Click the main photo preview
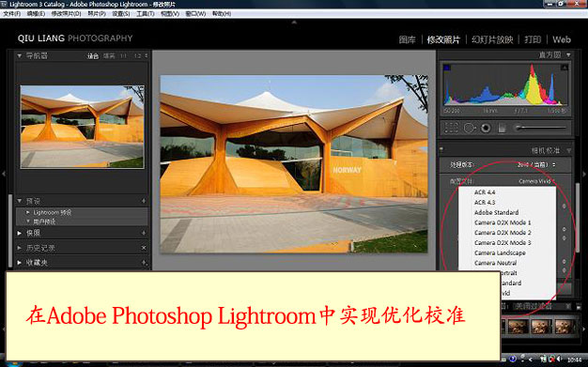Screen dimensions: 588x367 coord(294,164)
